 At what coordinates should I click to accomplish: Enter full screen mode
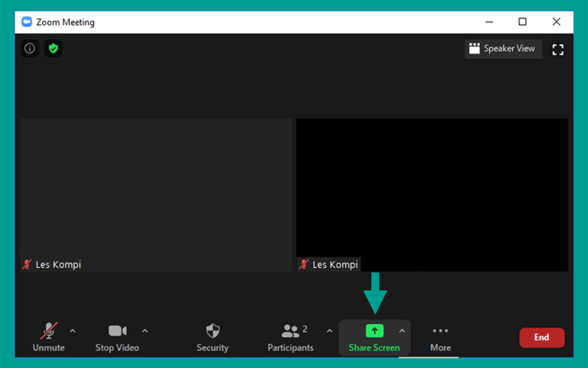click(558, 49)
